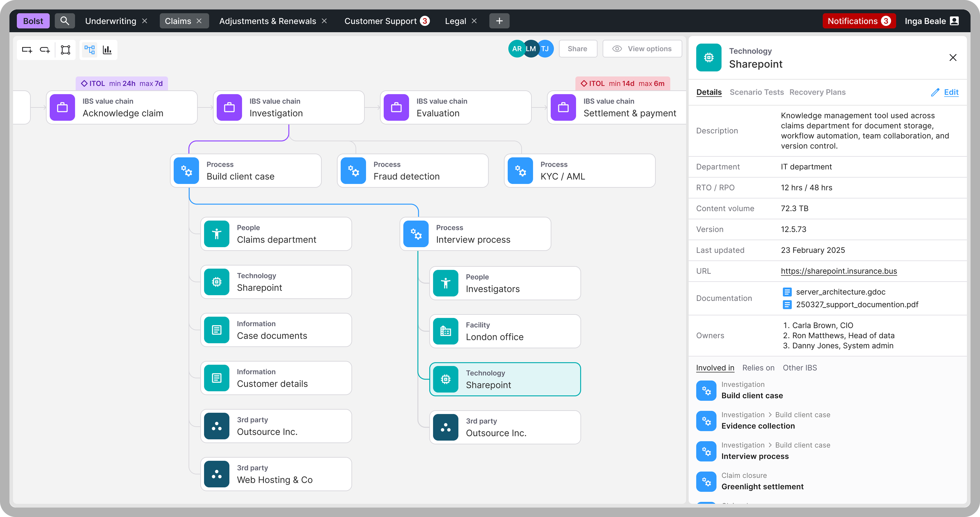Switch to tree diagram view
The image size is (980, 517).
(89, 50)
